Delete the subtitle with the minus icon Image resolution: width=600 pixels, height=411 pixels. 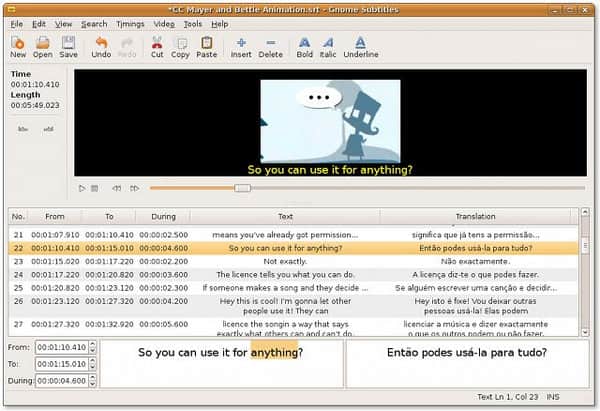click(x=271, y=47)
